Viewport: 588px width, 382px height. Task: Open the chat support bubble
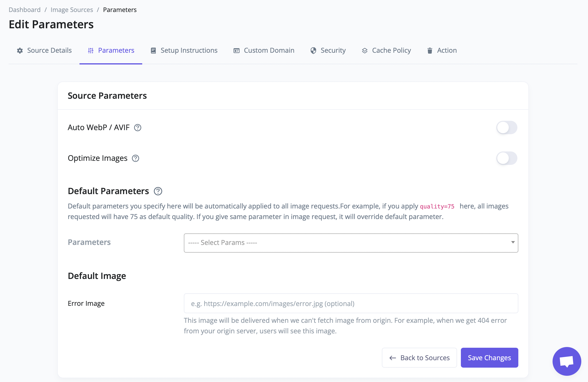[566, 361]
